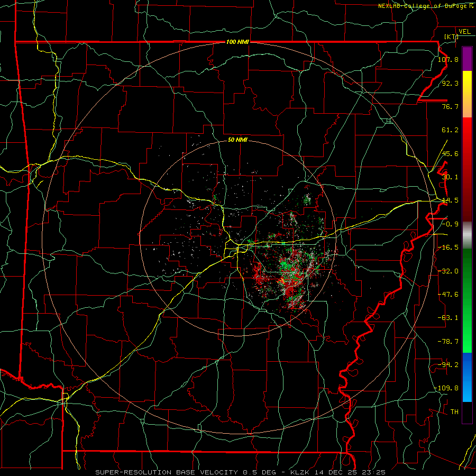Click the [KT] units label
The image size is (476, 476).
452,36
